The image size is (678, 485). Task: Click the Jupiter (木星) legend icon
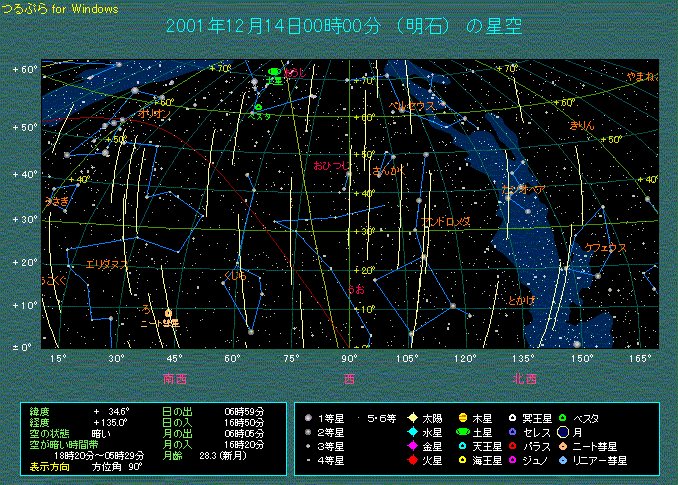point(461,417)
